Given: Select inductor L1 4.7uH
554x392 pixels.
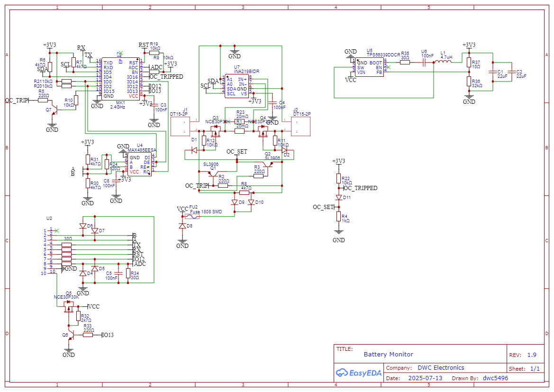Looking at the screenshot, I should [x=443, y=62].
